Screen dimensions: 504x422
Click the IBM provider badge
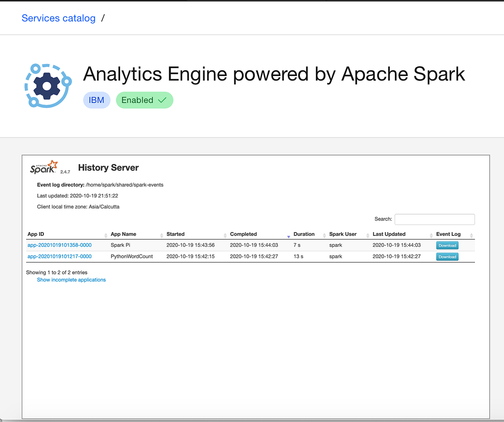click(97, 100)
